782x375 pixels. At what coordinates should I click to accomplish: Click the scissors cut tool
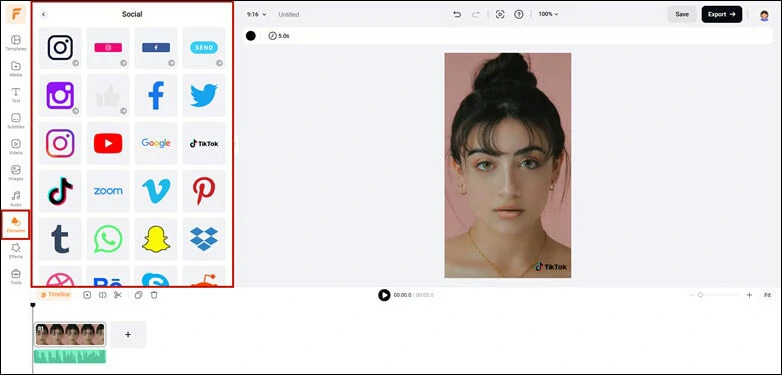coord(118,295)
